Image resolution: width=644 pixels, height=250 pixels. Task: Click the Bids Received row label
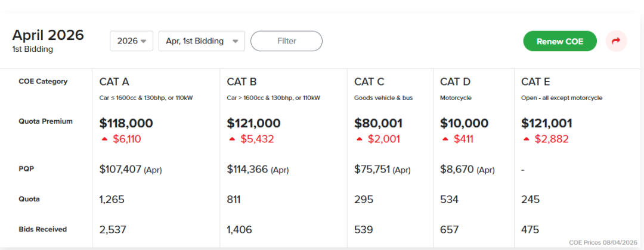(43, 229)
